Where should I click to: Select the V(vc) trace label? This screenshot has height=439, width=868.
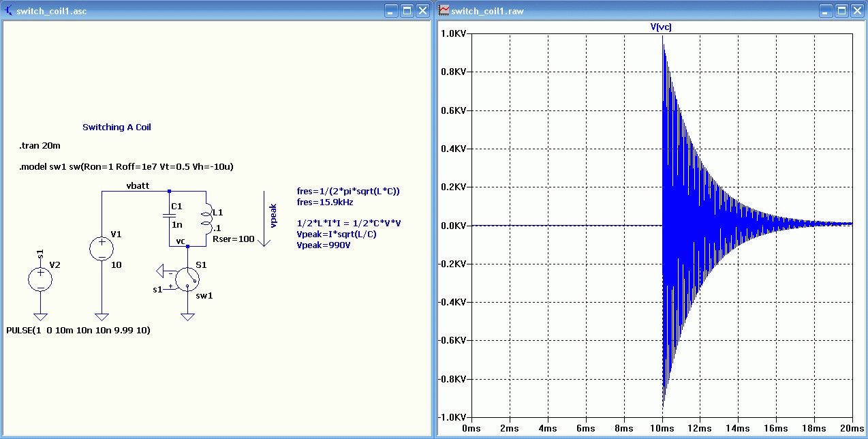point(662,27)
